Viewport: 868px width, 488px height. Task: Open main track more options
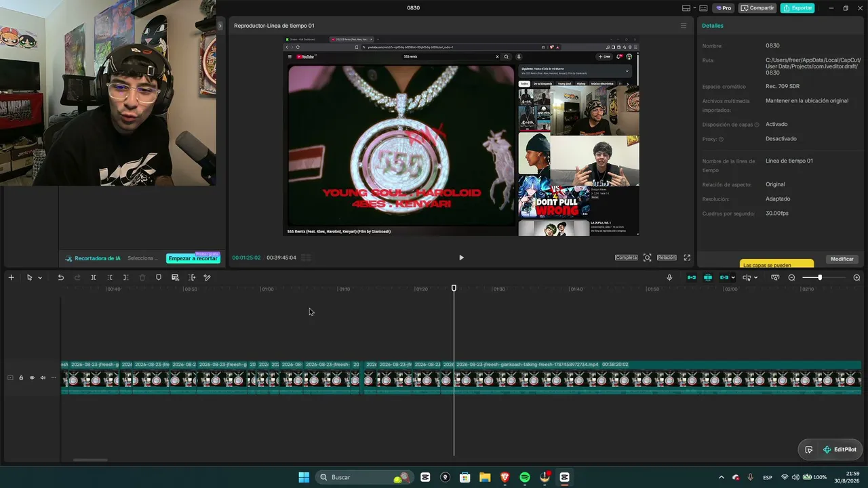pyautogui.click(x=54, y=378)
